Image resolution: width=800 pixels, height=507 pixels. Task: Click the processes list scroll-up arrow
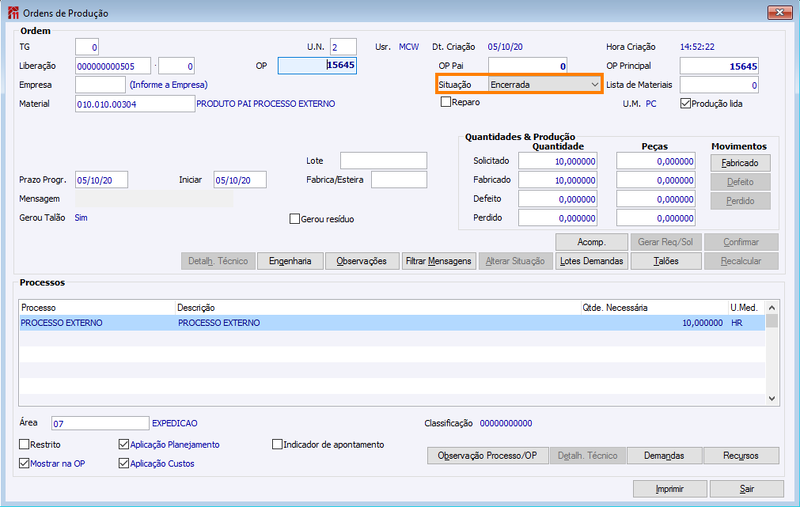point(771,308)
